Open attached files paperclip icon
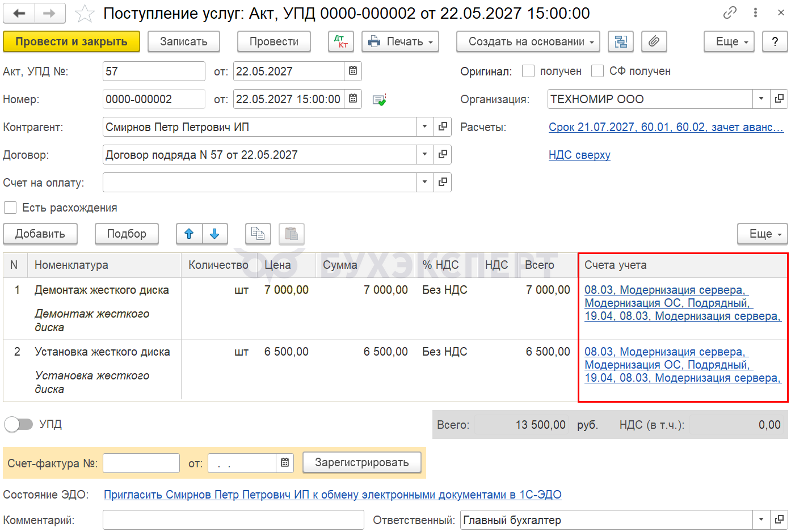 pos(654,41)
